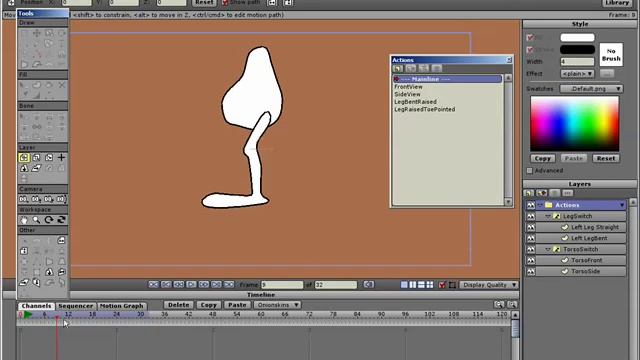Screen dimensions: 640x360
Task: Collapse the Actions group layer
Action: (x=540, y=205)
